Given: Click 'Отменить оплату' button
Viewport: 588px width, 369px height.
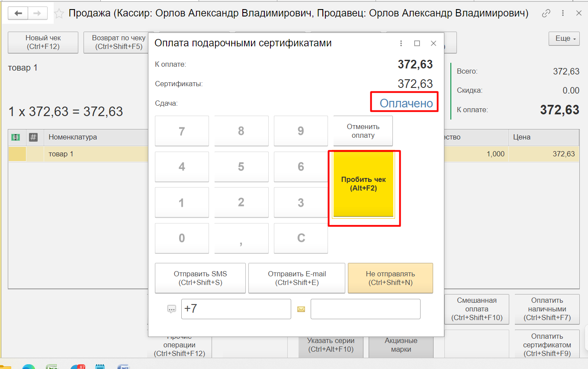Looking at the screenshot, I should point(363,131).
